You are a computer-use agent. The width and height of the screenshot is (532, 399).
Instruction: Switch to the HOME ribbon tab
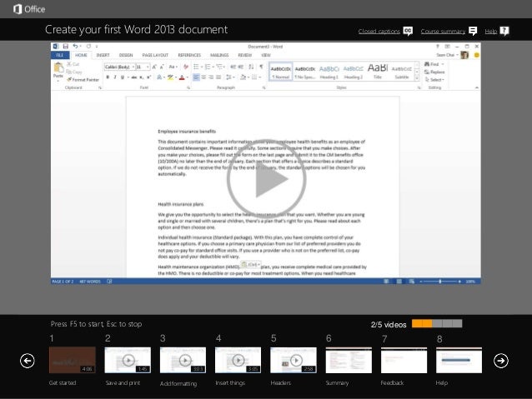81,55
